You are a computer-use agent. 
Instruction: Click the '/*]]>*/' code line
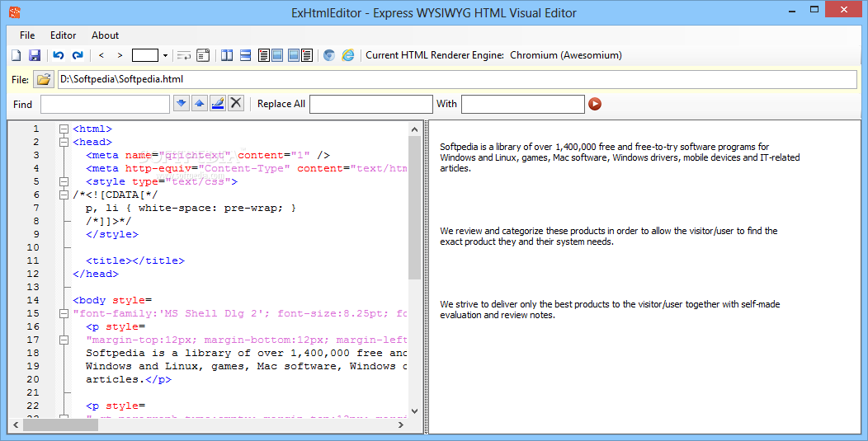coord(109,222)
